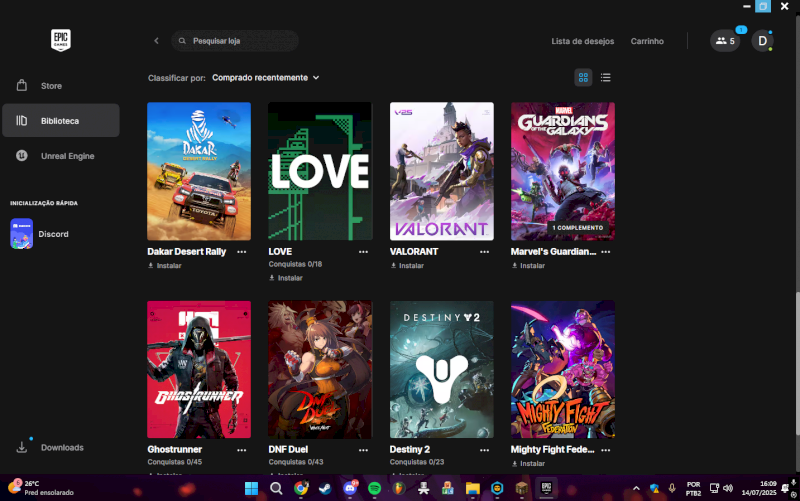800x501 pixels.
Task: Open the Biblioteca section
Action: coord(61,120)
